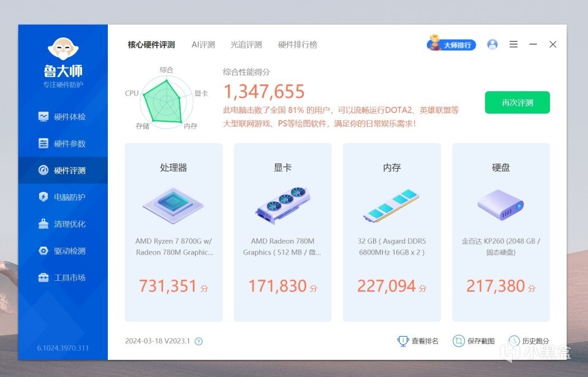Click the 金百达 KP260 disk description

(500, 247)
